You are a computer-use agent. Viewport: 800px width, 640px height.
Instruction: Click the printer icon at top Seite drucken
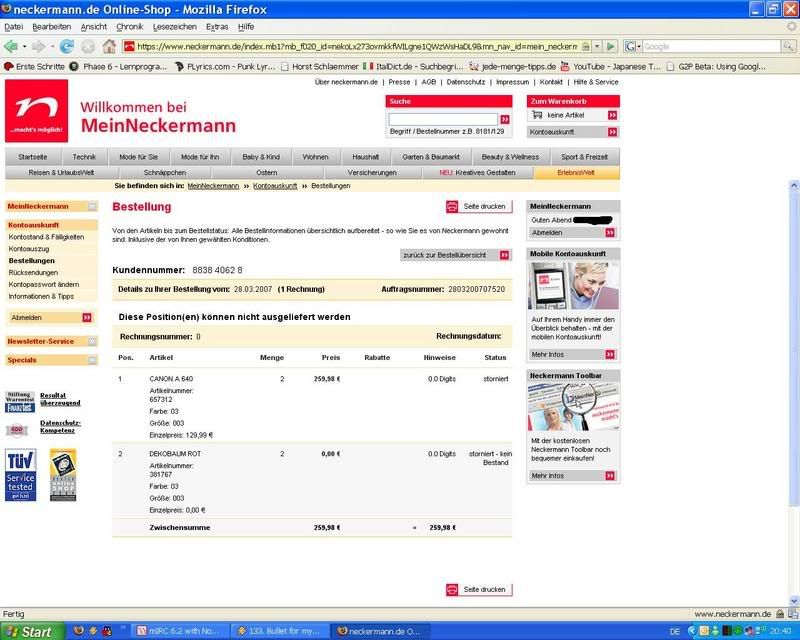tap(452, 206)
